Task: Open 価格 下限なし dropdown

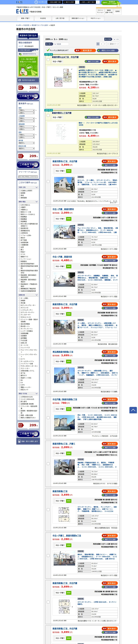Action: click(26, 110)
